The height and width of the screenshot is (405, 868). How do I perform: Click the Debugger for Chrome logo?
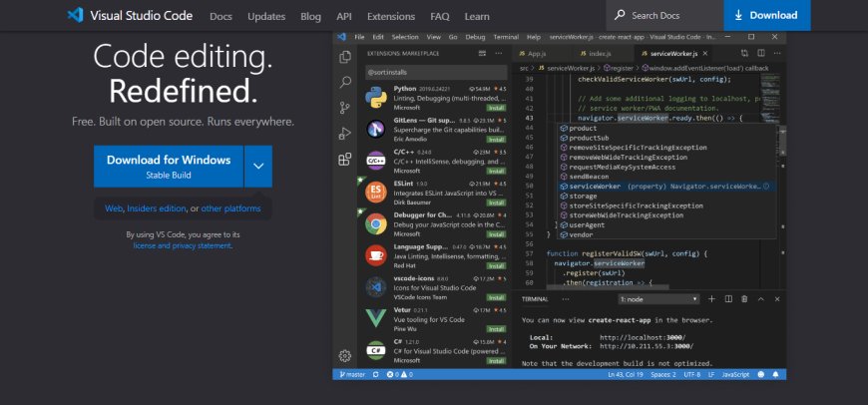[376, 224]
